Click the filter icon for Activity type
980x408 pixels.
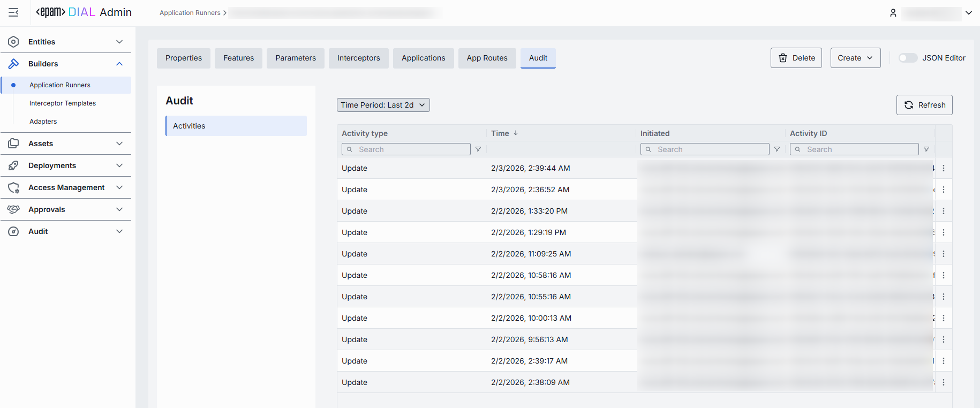pos(478,149)
